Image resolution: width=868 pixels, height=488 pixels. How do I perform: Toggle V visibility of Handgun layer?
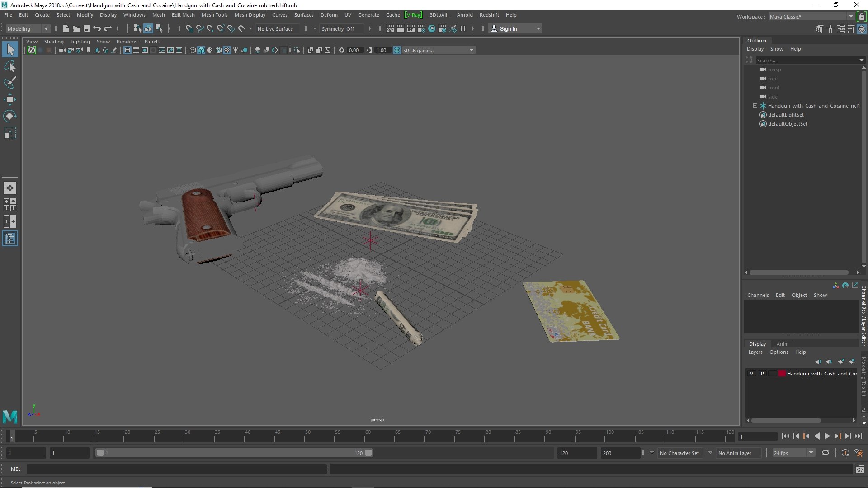point(751,374)
